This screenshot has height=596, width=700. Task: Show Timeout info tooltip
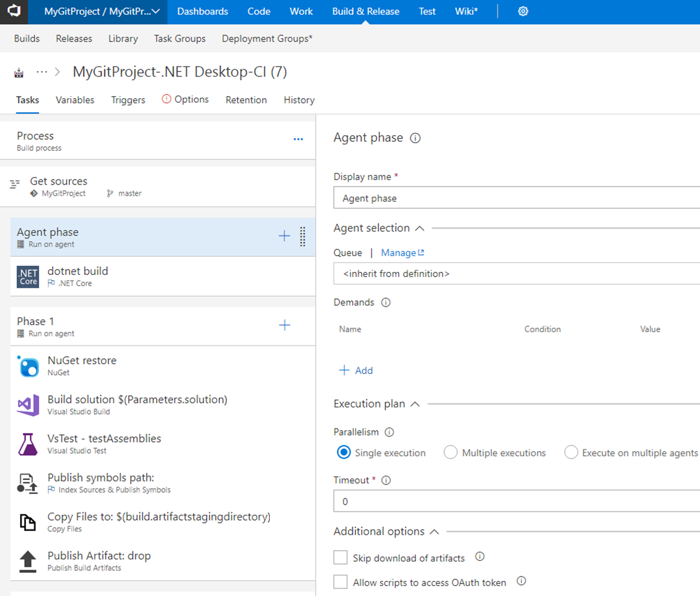tap(386, 481)
